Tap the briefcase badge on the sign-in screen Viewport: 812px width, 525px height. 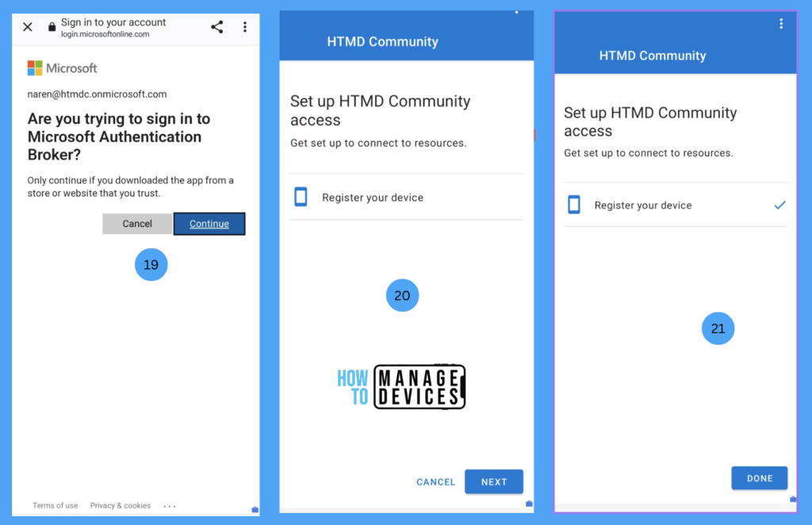click(255, 509)
